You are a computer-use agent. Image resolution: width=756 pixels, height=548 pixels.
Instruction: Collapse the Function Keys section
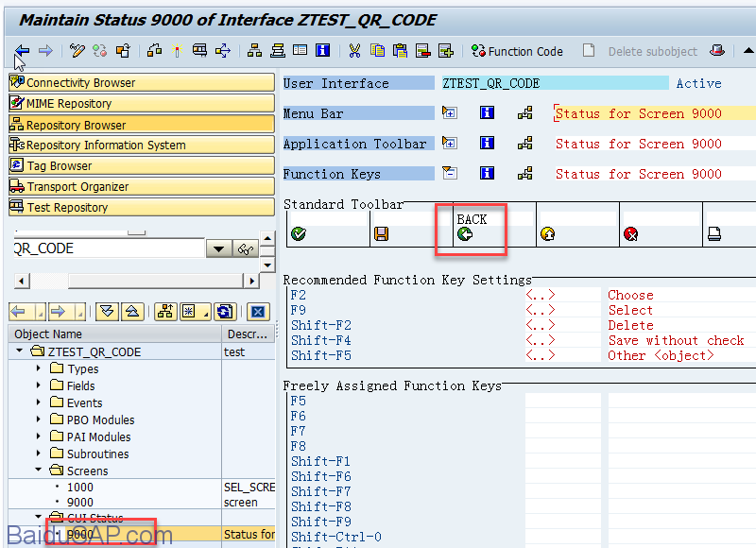[x=450, y=174]
